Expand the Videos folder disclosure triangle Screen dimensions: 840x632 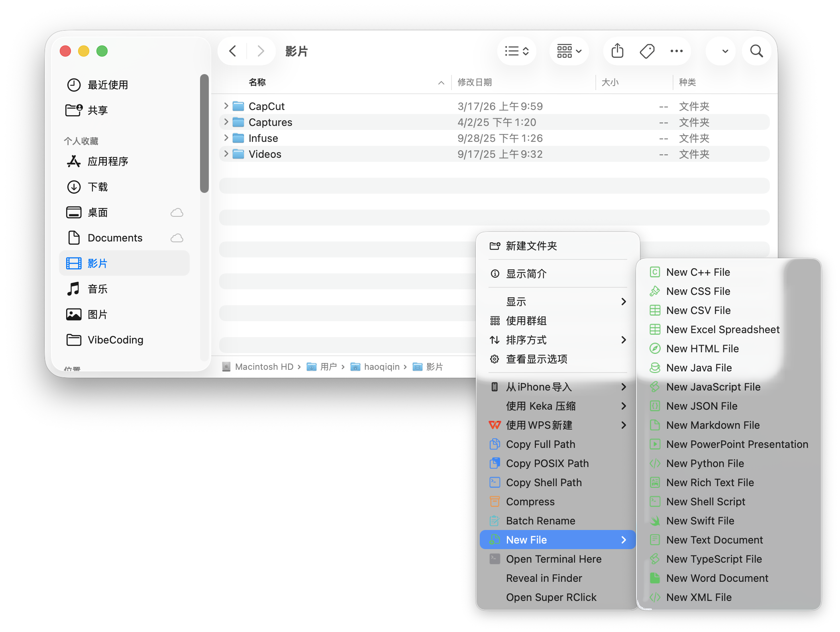coord(226,154)
